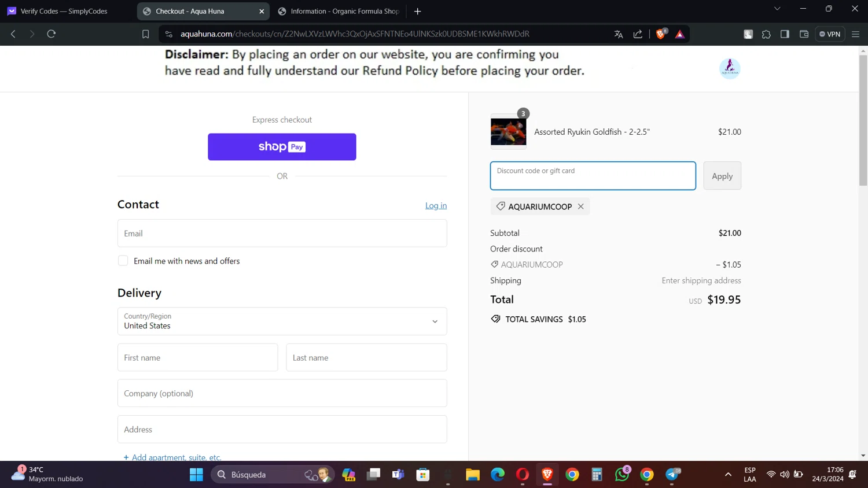This screenshot has height=488, width=868.
Task: Open Microsoft Edge from taskbar
Action: (x=498, y=475)
